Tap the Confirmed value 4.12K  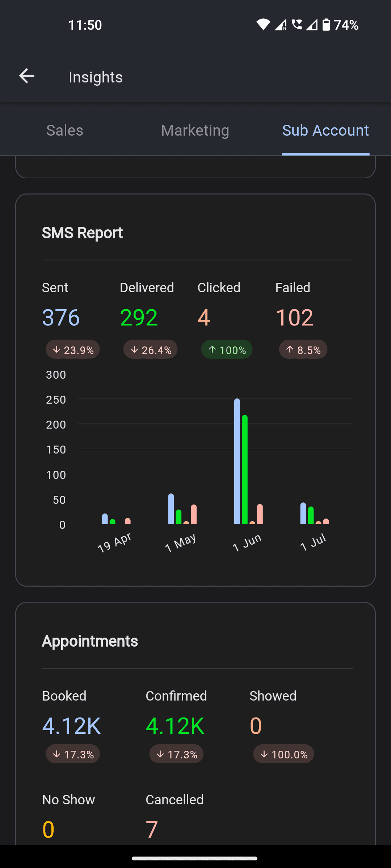coord(175,726)
